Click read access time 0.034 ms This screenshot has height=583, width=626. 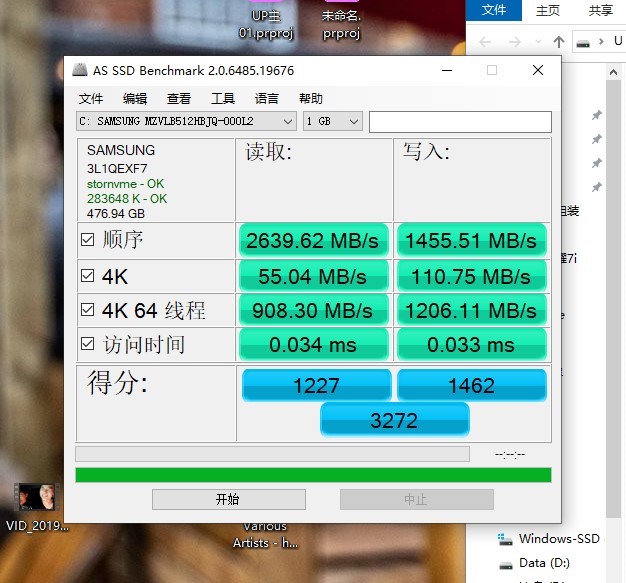pos(313,345)
